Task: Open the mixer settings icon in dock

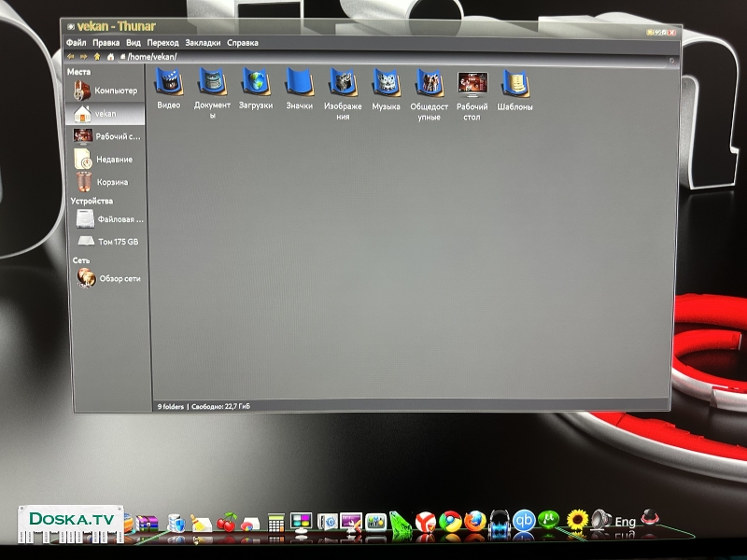Action: 375,523
